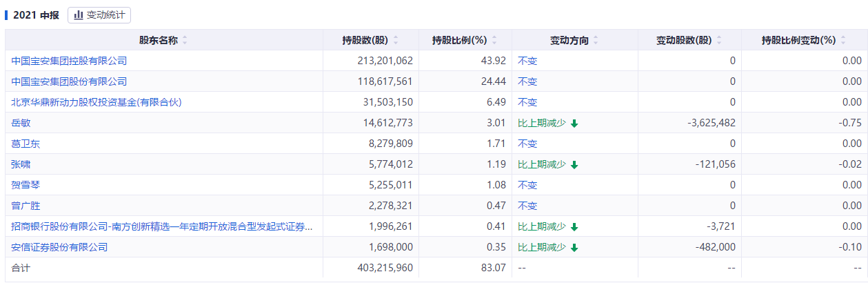Open 安信证券股份有限公司 shareholder link
868x283 pixels.
tap(59, 247)
